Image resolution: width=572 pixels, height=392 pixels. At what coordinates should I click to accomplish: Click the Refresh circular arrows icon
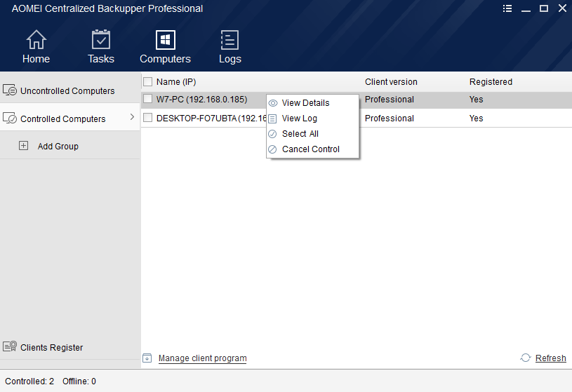coord(525,358)
